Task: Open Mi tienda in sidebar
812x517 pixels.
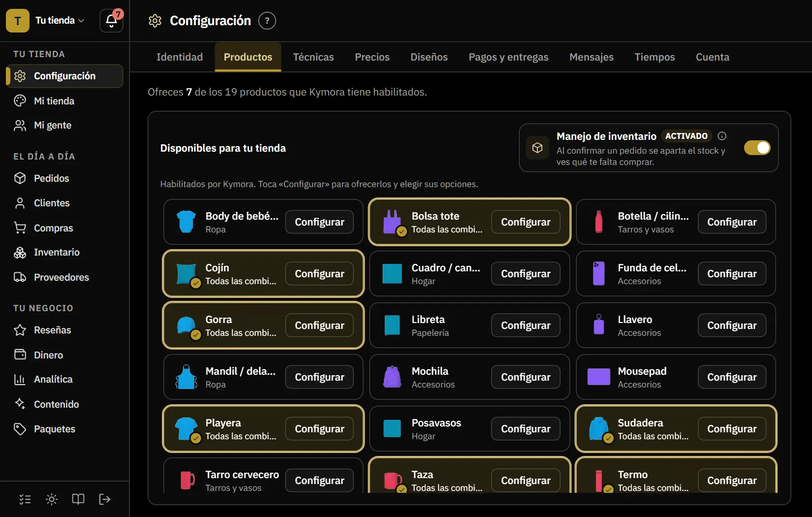Action: (64, 101)
